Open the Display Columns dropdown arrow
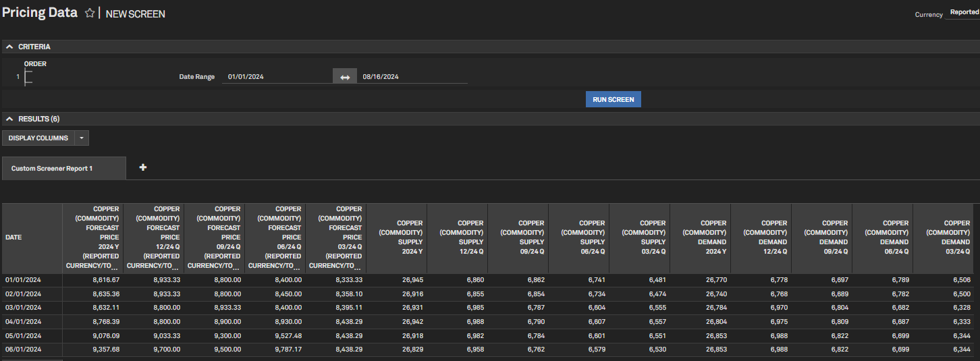Viewport: 980px width, 361px height. (82, 138)
